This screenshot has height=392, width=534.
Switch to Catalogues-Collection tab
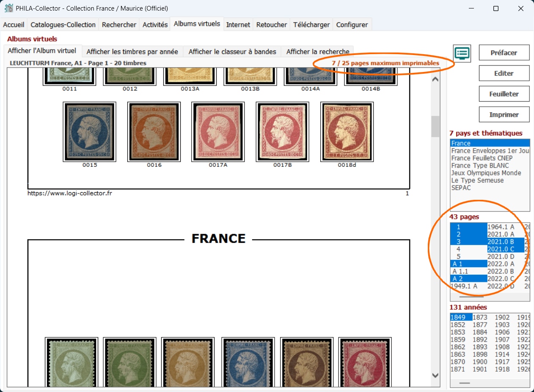pos(63,25)
